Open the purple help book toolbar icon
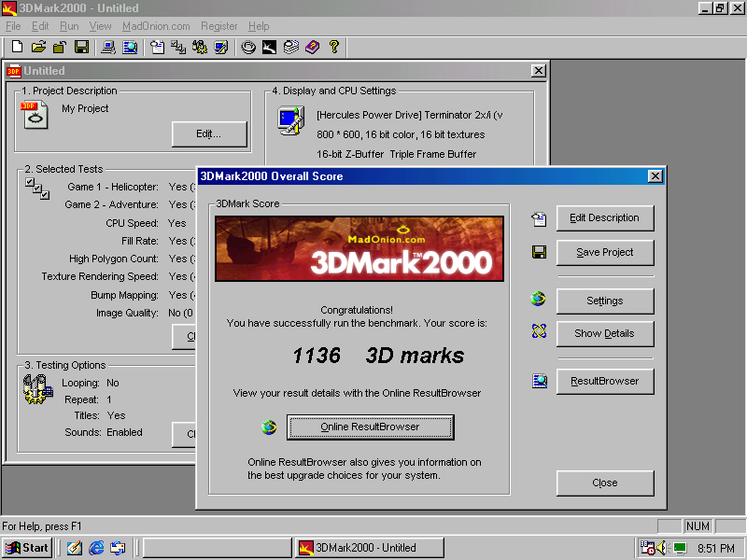This screenshot has height=560, width=747. tap(313, 47)
